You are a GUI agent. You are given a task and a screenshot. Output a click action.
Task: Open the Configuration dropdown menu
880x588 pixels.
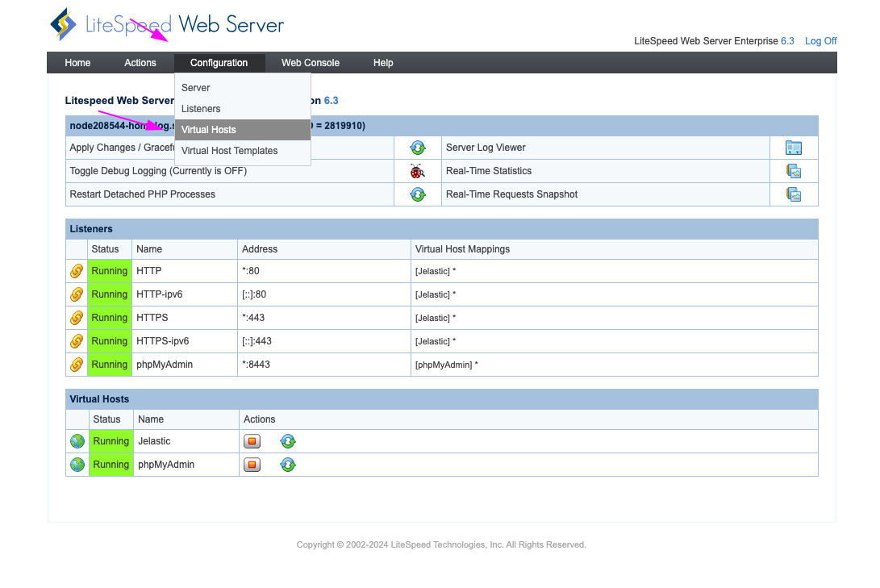(219, 63)
